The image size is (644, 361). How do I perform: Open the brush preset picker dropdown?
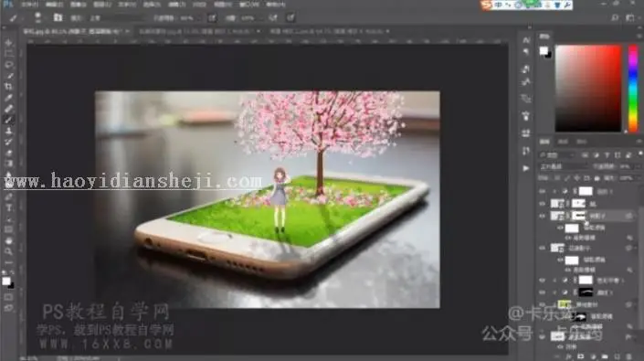click(37, 17)
